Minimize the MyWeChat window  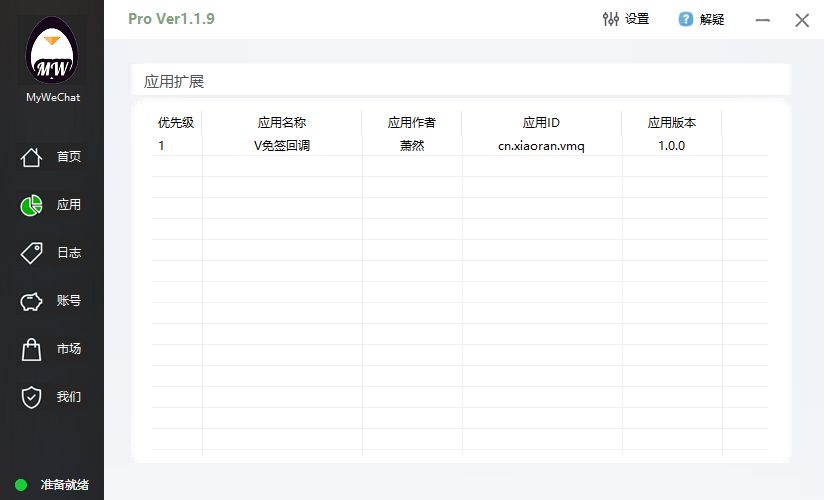coord(763,20)
